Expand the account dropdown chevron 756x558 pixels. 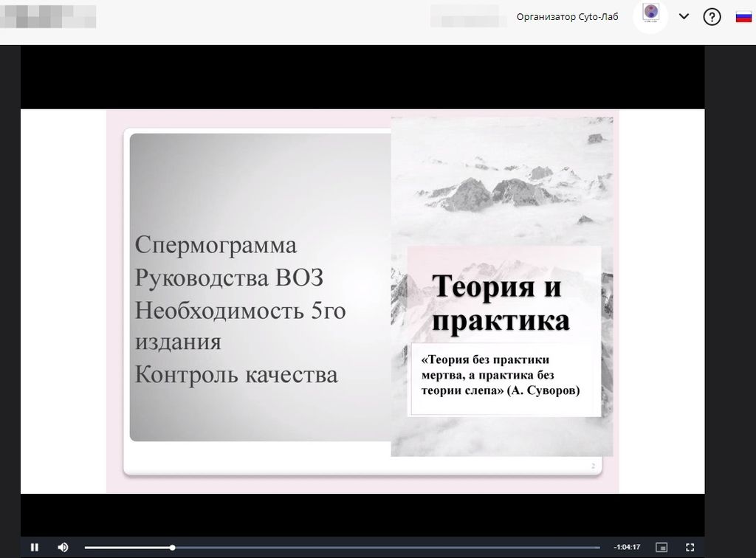(684, 17)
